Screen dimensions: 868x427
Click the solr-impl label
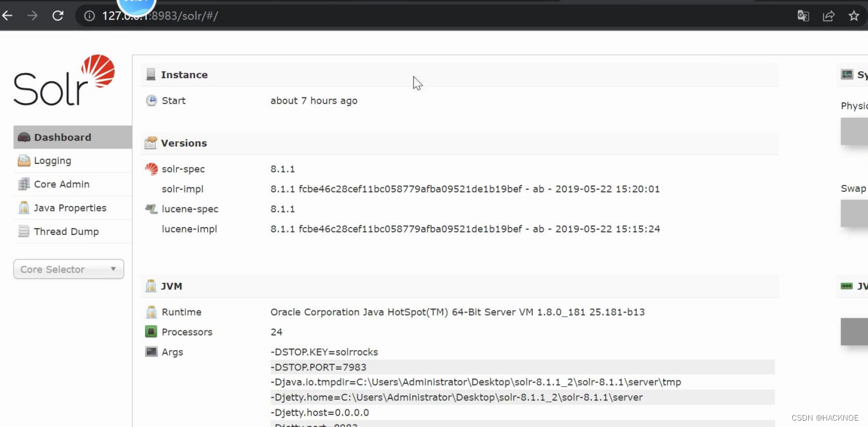(183, 189)
